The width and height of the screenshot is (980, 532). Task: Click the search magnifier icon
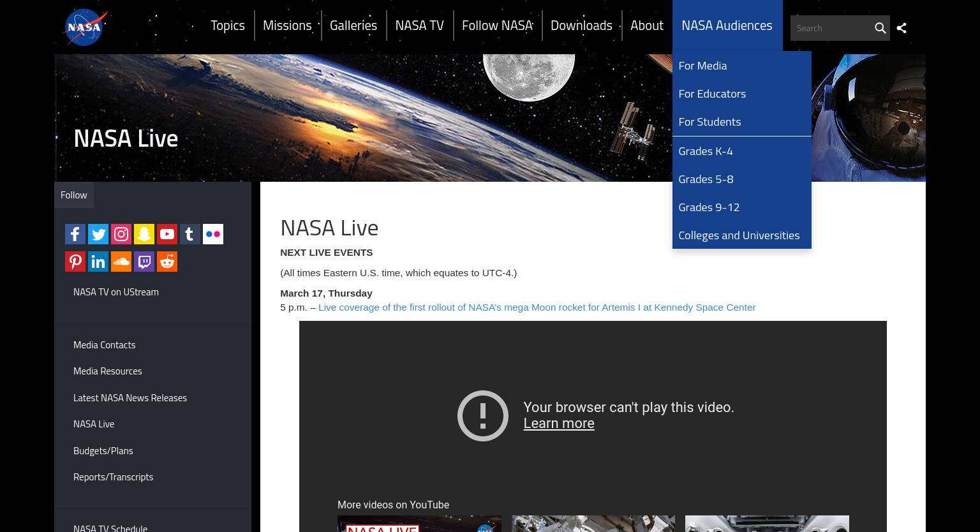click(x=880, y=28)
